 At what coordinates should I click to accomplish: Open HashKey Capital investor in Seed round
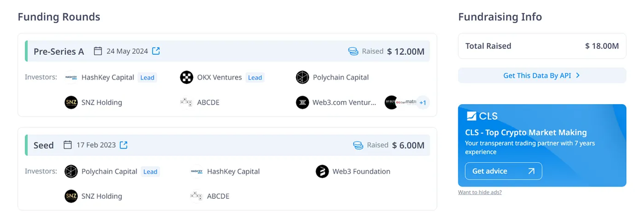tap(233, 172)
